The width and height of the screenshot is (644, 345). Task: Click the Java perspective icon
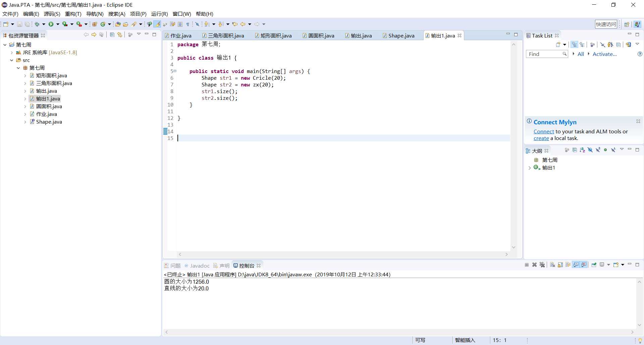637,24
